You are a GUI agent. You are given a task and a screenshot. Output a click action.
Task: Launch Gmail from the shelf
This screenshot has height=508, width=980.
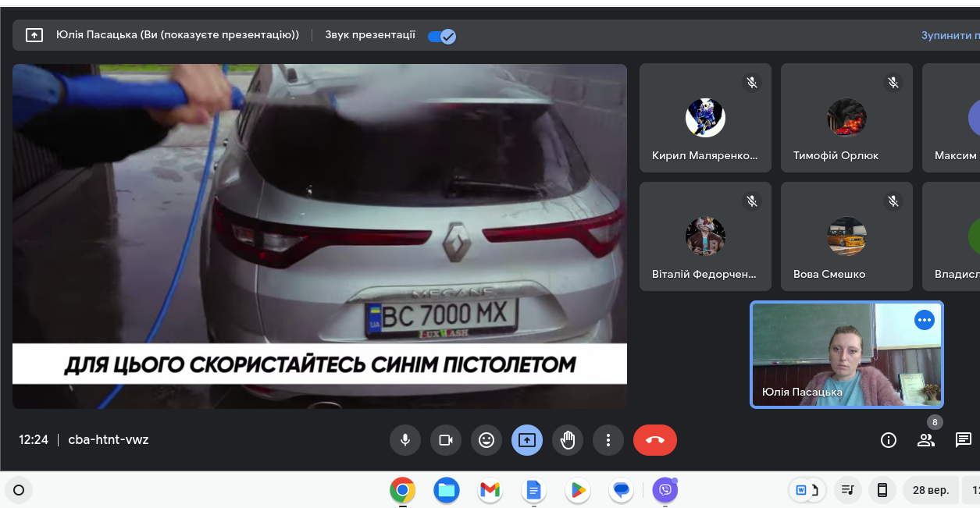[490, 490]
